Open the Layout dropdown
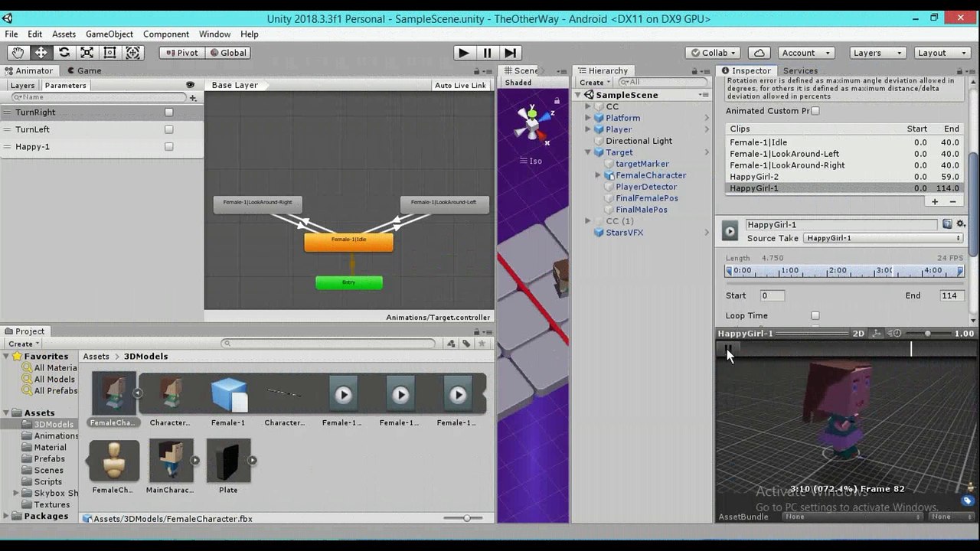 [942, 53]
